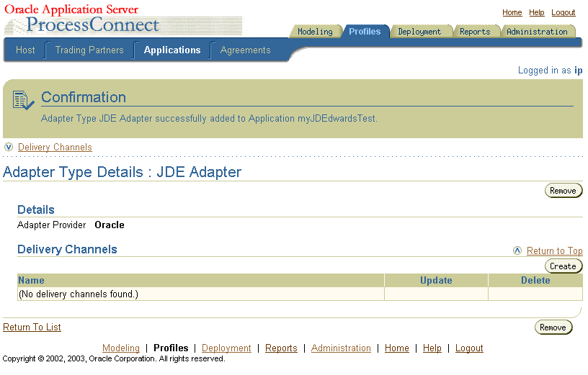Image resolution: width=588 pixels, height=375 pixels.
Task: Switch to the Deployment tab
Action: [419, 32]
